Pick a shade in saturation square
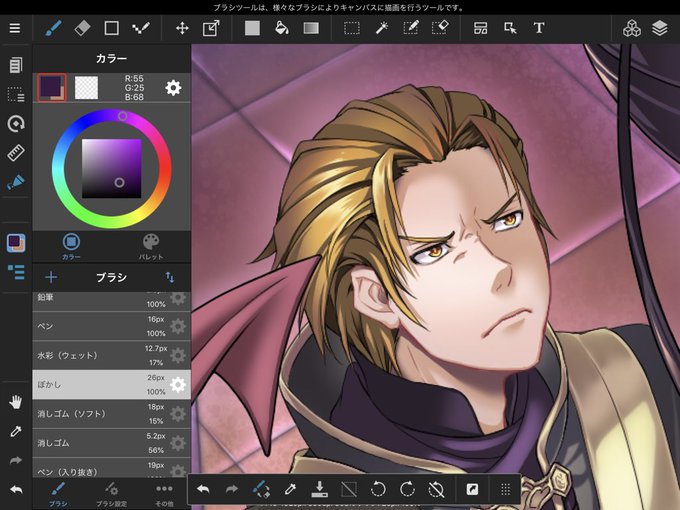This screenshot has height=510, width=680. coord(111,168)
